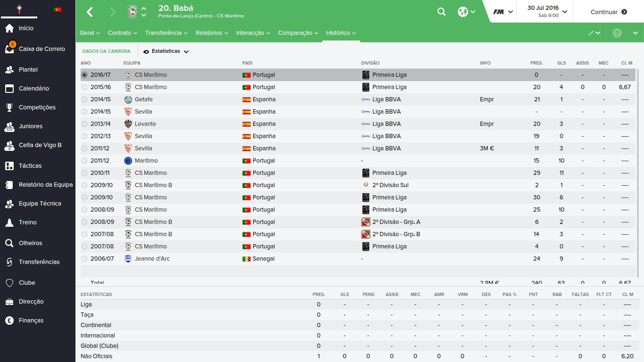Open the Tácticas sidebar icon
Image resolution: width=644 pixels, height=362 pixels.
(x=9, y=166)
